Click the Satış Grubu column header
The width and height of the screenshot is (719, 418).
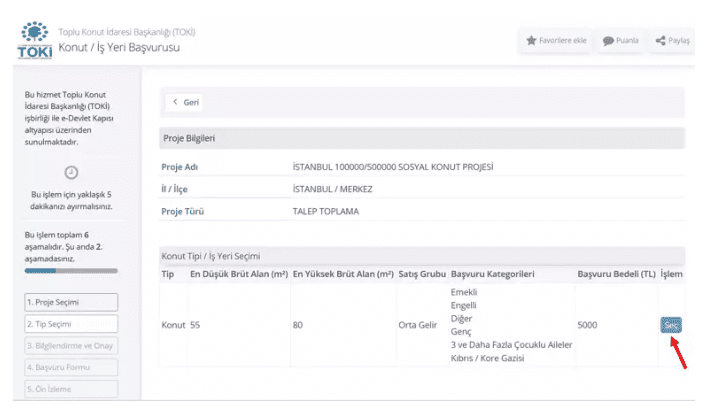click(x=420, y=273)
